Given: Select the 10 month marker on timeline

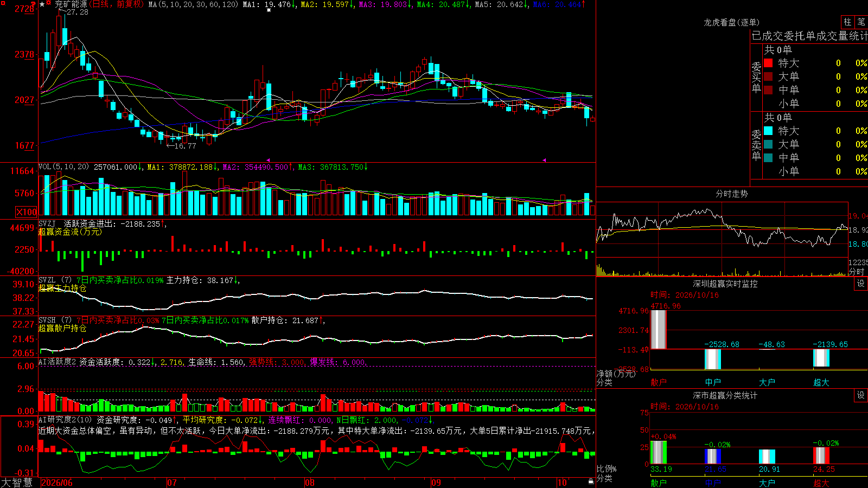Looking at the screenshot, I should [x=562, y=483].
